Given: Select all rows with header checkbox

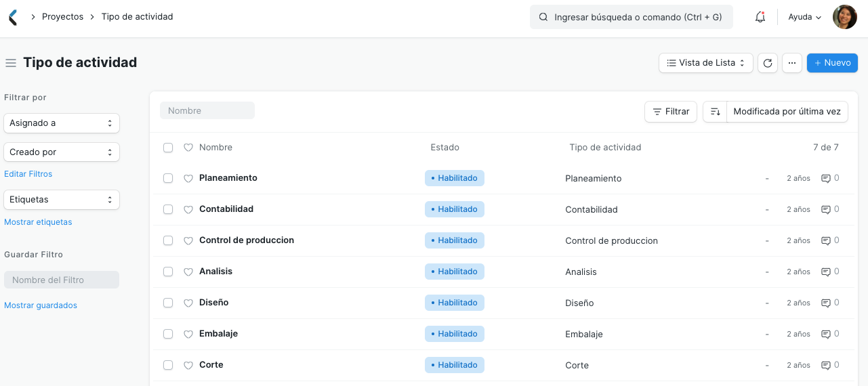Looking at the screenshot, I should coord(168,148).
